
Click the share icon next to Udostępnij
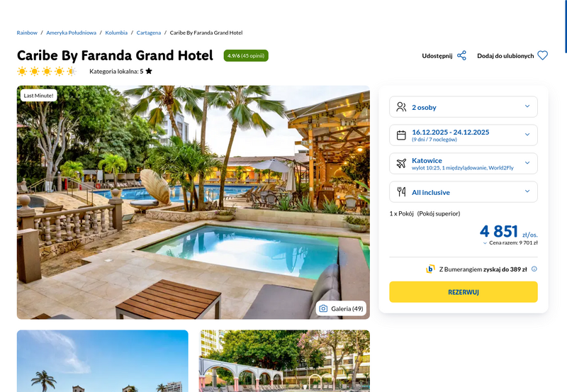[x=461, y=56]
